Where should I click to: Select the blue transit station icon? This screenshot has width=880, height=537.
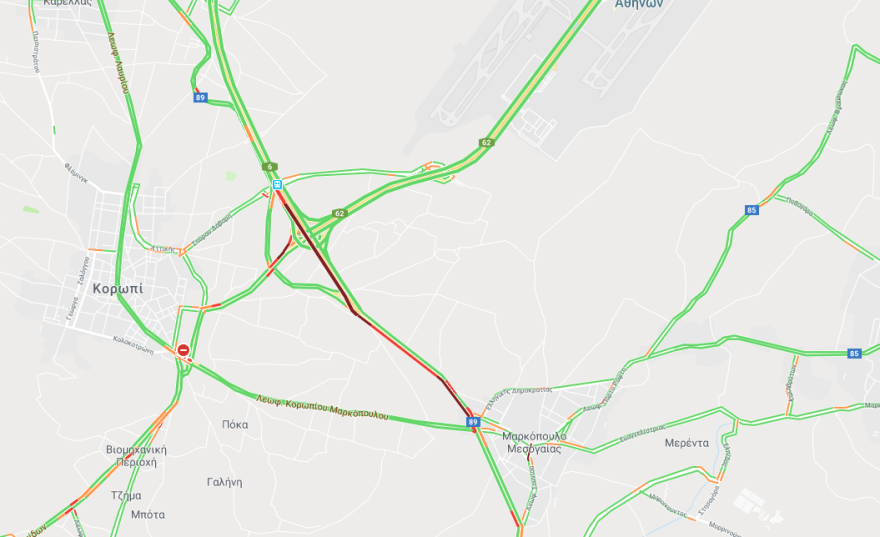[277, 184]
